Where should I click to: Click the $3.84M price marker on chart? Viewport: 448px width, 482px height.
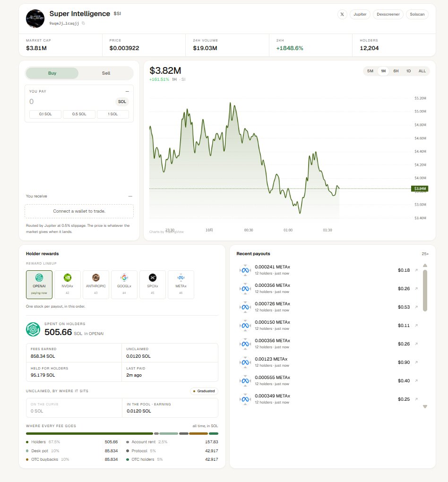[x=420, y=189]
